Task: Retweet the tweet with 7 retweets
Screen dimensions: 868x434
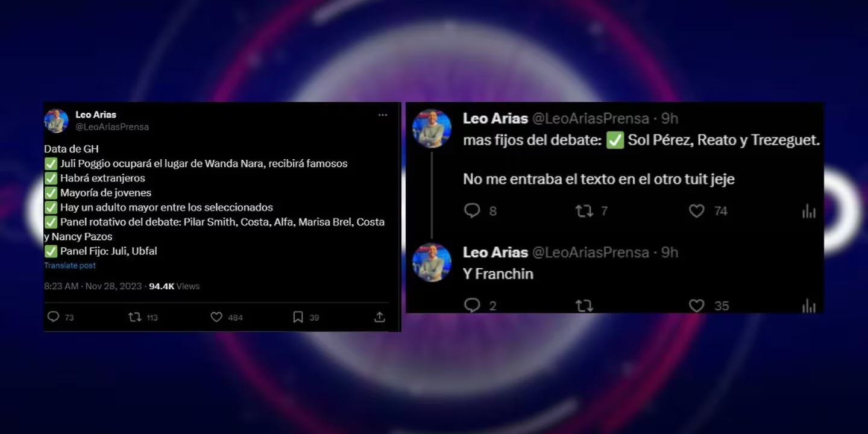Action: 584,210
